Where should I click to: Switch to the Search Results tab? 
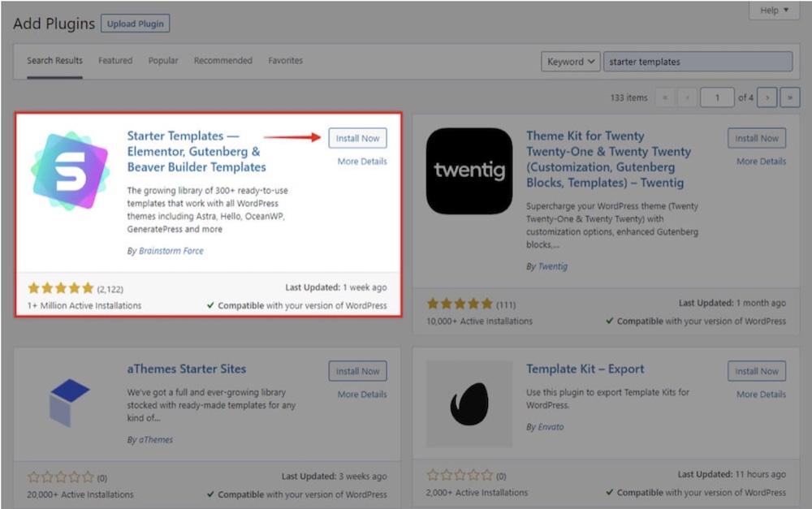tap(54, 61)
